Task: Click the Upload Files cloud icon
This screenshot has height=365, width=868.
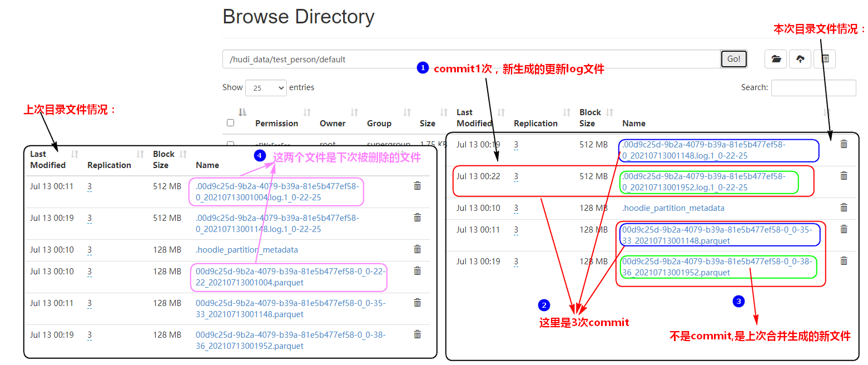Action: pyautogui.click(x=800, y=59)
